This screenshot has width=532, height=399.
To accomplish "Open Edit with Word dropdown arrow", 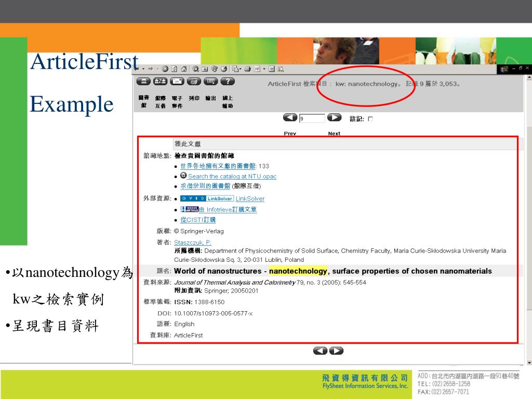I will pos(264,69).
